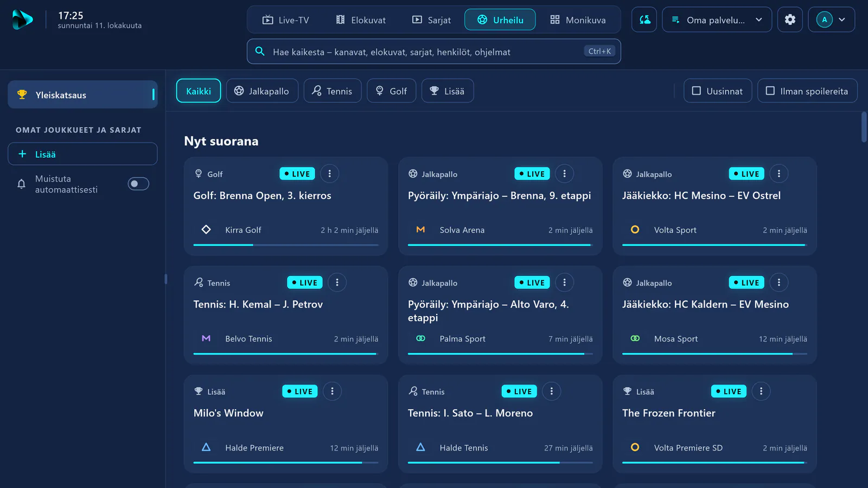Click the app logo in the top left
The width and height of the screenshot is (868, 488).
(x=22, y=20)
